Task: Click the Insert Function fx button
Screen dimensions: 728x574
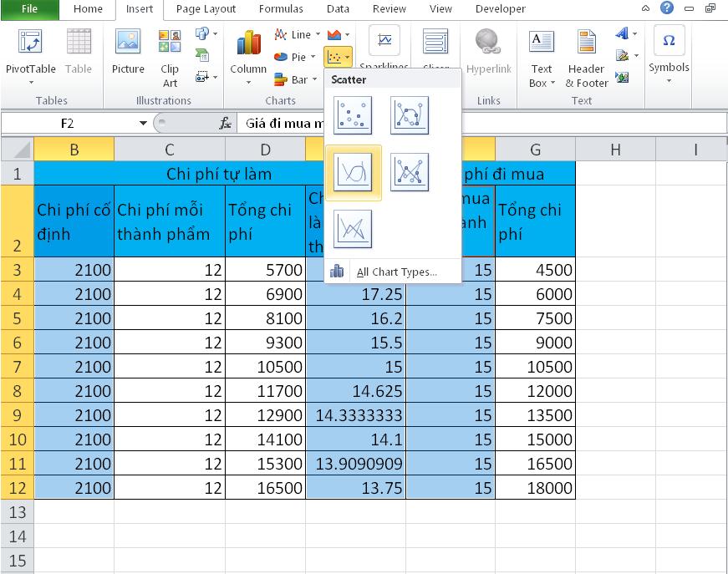Action: point(225,124)
